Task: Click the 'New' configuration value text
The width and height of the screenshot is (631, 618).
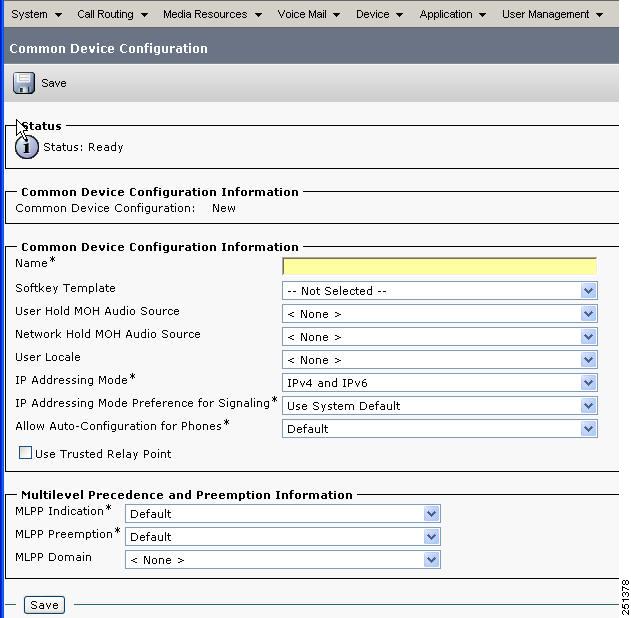Action: pos(224,208)
